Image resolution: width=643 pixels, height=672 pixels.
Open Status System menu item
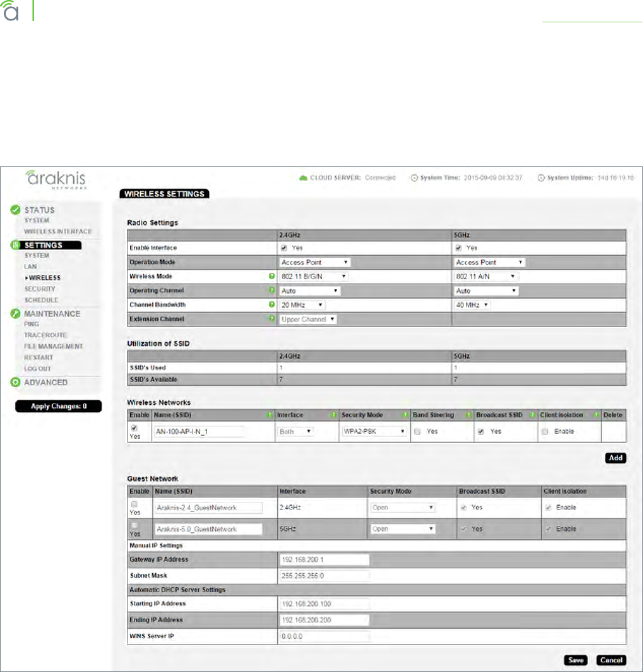(37, 221)
